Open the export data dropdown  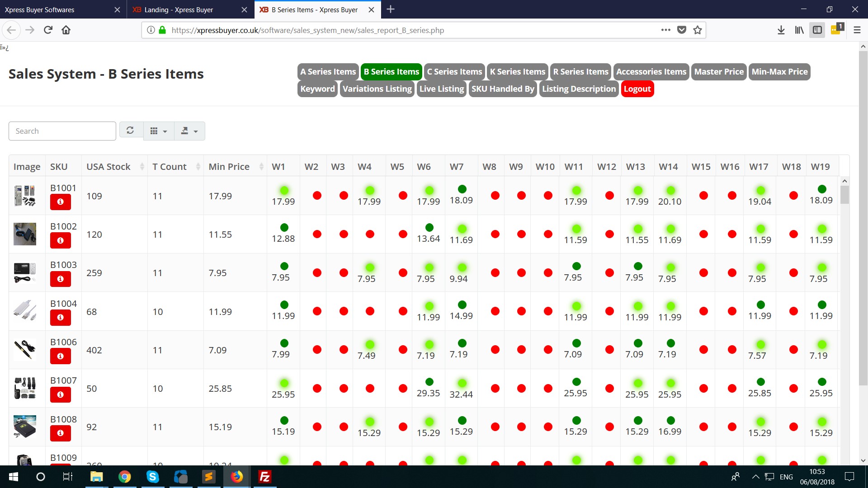coord(189,131)
